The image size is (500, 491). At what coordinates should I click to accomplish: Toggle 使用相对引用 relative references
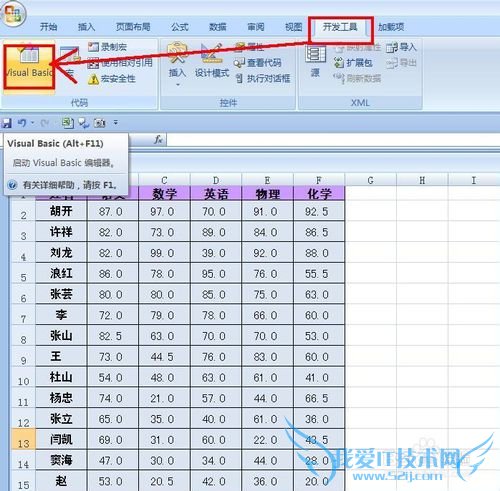click(x=120, y=63)
